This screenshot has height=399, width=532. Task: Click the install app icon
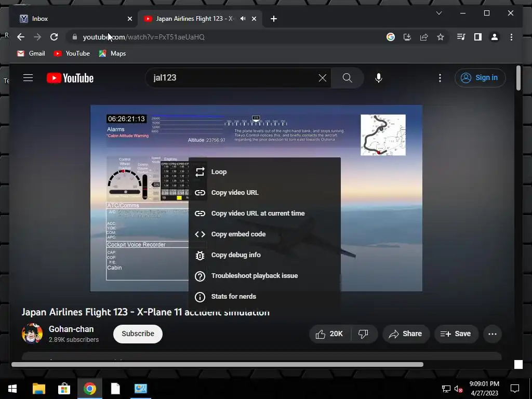(407, 37)
